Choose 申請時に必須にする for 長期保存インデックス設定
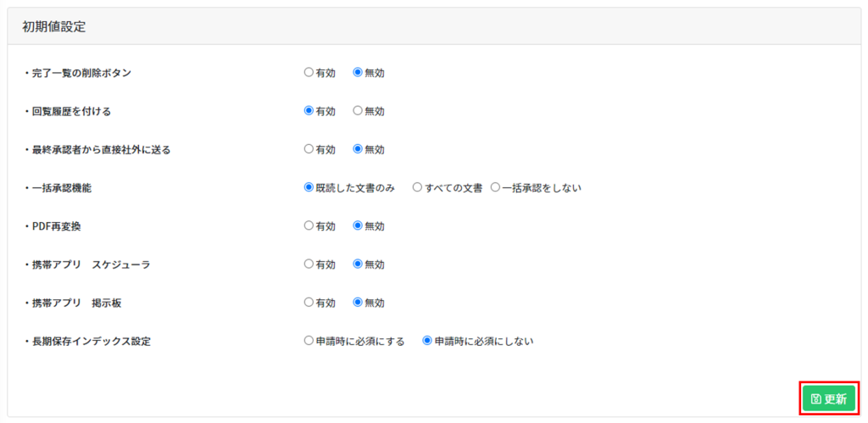Screen dimensions: 868x423 [x=309, y=341]
